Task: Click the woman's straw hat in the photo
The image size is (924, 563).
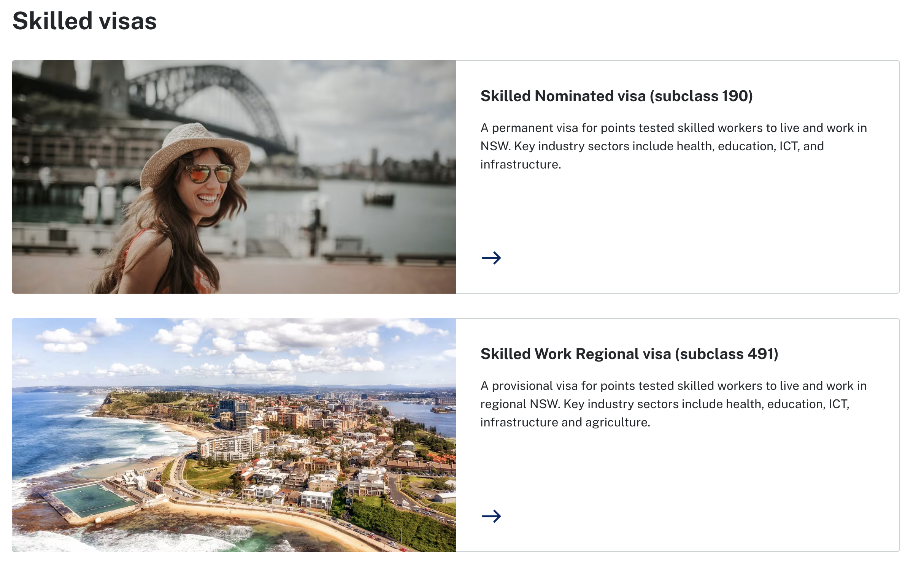Action: (x=194, y=148)
